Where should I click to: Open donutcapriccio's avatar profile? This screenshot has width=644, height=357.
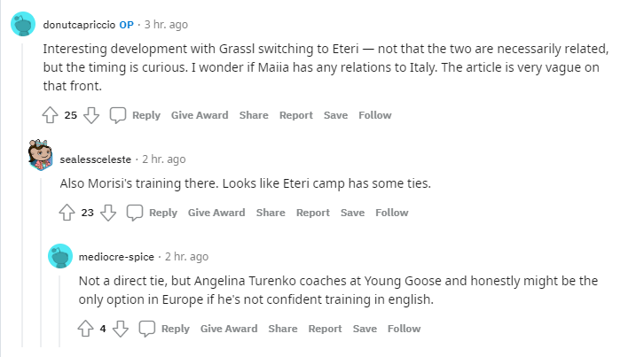[23, 24]
